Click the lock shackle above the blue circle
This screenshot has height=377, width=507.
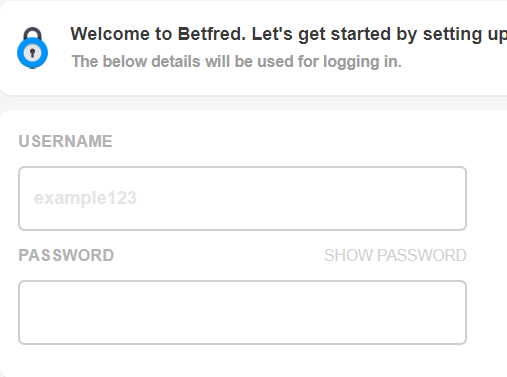[32, 33]
